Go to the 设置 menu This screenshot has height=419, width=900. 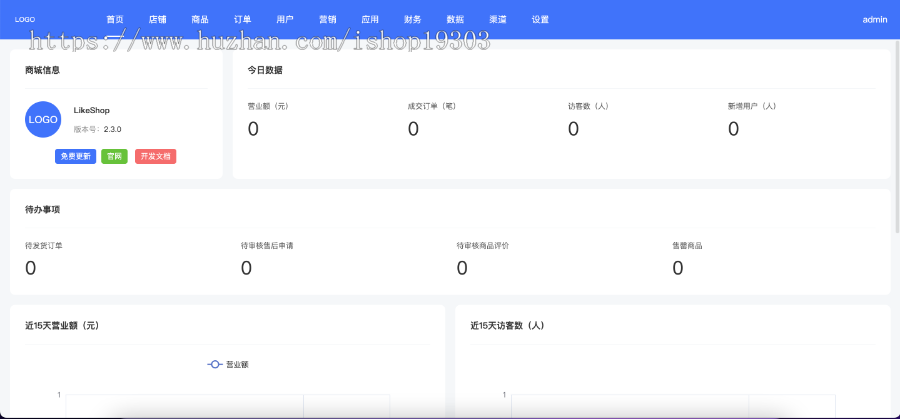pyautogui.click(x=540, y=20)
